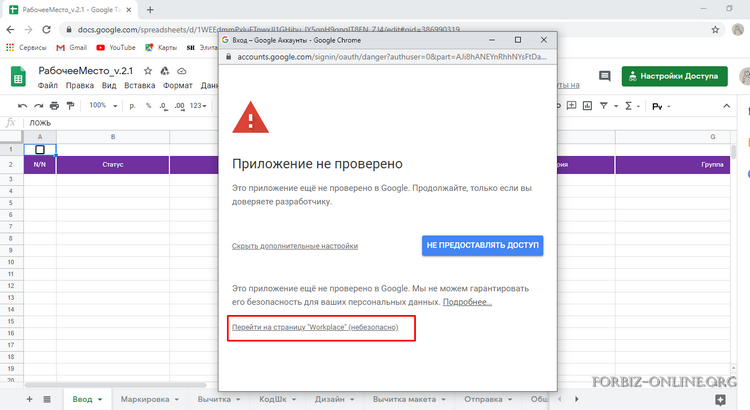Select the paint format roller icon
750x410 pixels.
[x=70, y=106]
